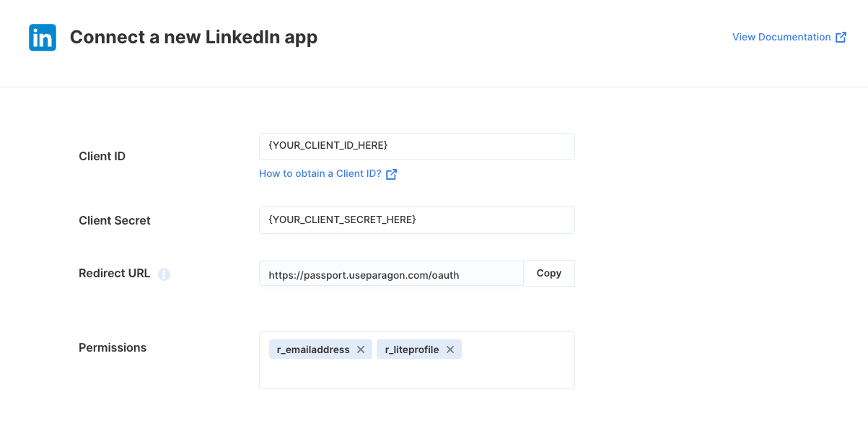This screenshot has width=868, height=426.
Task: Click the Permissions field label
Action: tap(113, 347)
